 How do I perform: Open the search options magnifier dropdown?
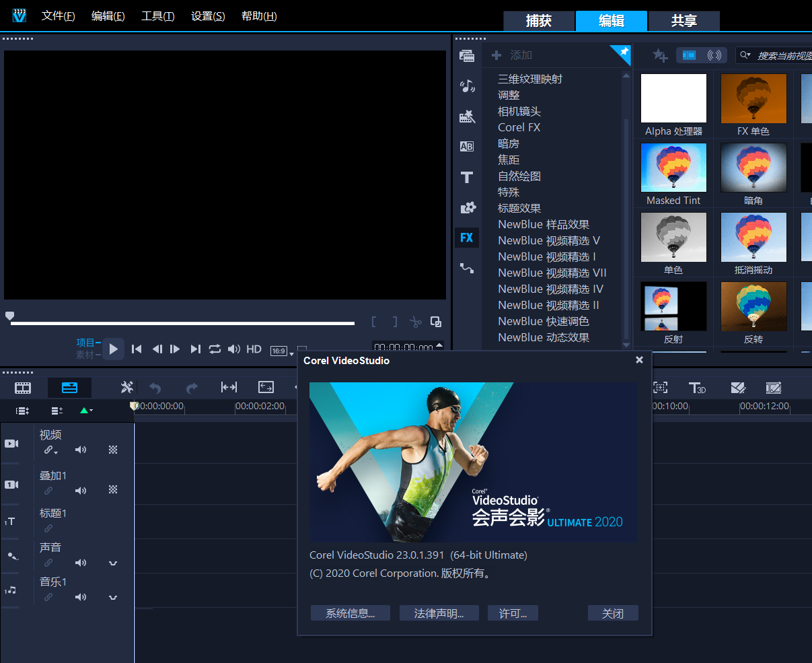pos(745,55)
